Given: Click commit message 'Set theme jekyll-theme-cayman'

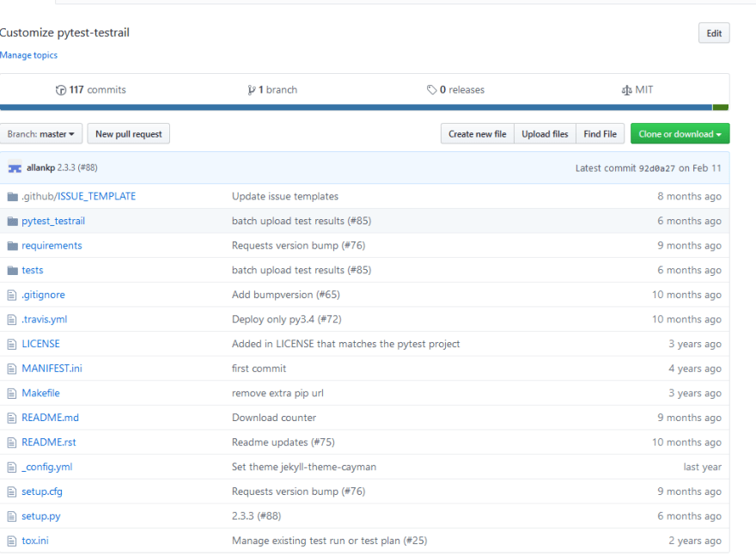Looking at the screenshot, I should pos(304,467).
